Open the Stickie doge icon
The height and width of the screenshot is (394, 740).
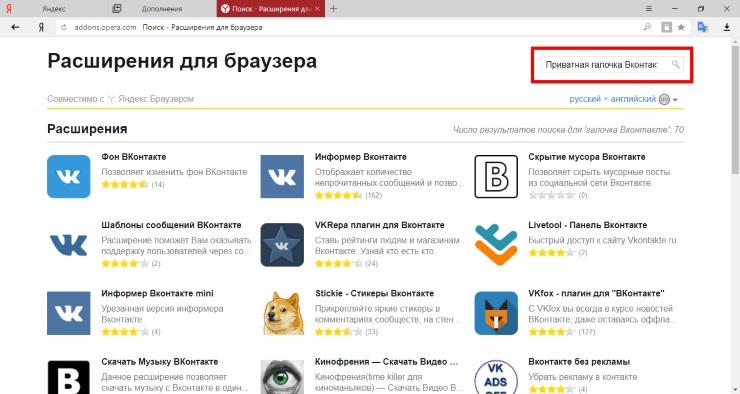(282, 313)
